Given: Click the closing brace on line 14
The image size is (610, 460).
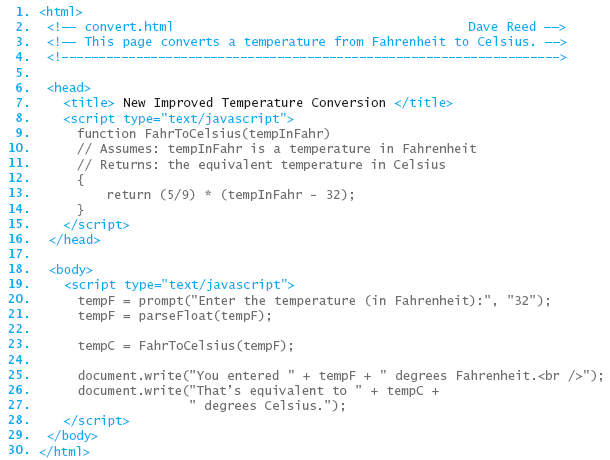Looking at the screenshot, I should pyautogui.click(x=81, y=210).
